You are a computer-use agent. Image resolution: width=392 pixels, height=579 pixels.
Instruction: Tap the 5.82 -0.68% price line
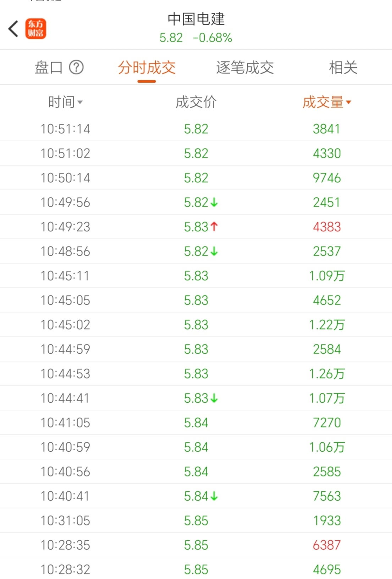(x=196, y=38)
